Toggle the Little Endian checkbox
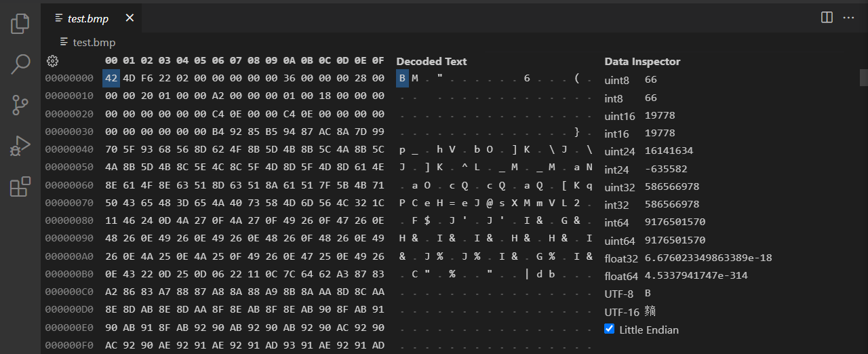Screen dimensions: 868x354 click(610, 330)
